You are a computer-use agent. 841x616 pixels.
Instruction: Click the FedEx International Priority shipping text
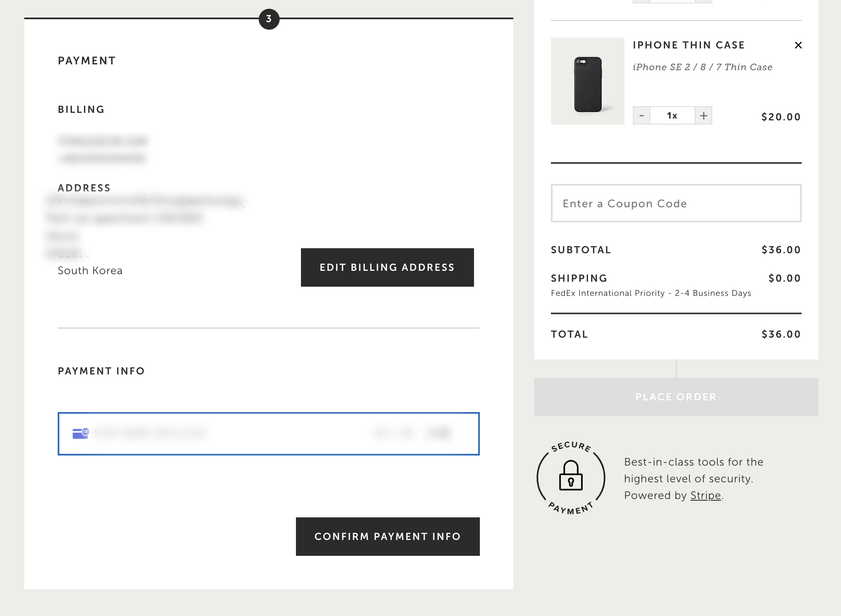(651, 293)
